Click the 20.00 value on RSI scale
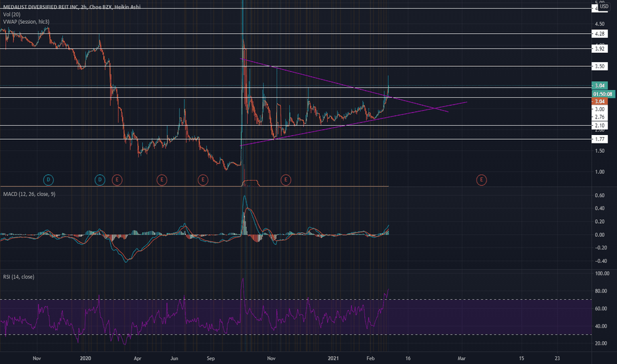Screen dimensions: 617x364 [601, 343]
